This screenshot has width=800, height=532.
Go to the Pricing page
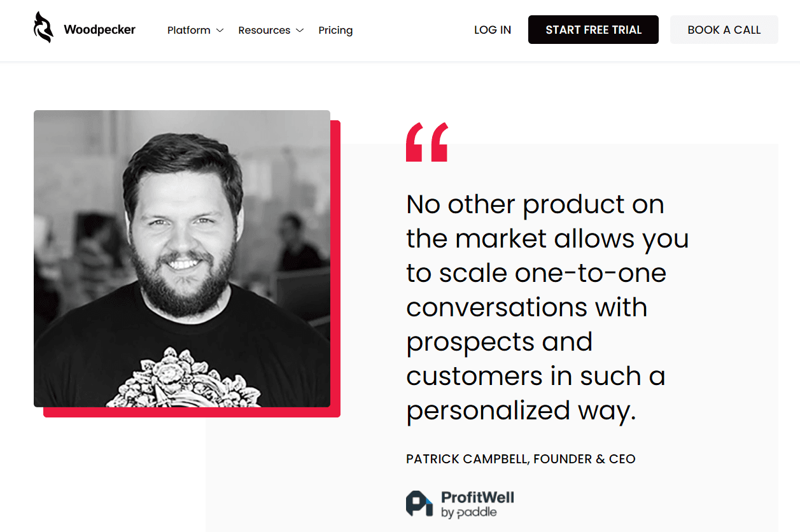[x=335, y=30]
